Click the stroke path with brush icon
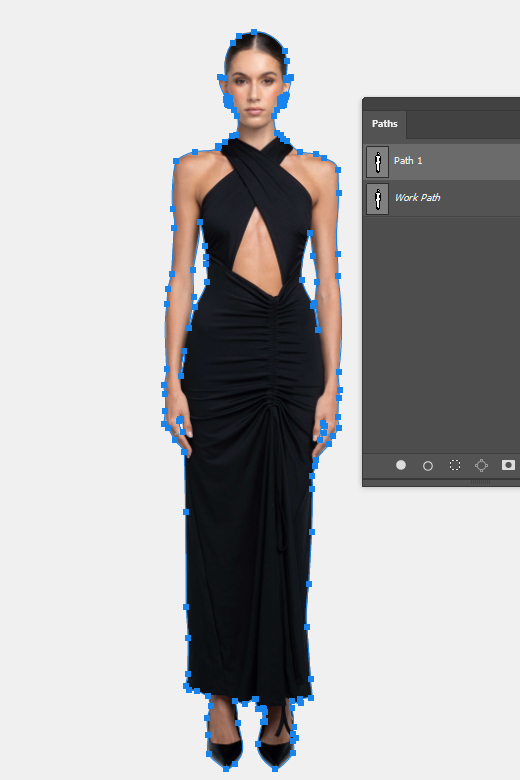Image resolution: width=520 pixels, height=780 pixels. (x=427, y=466)
